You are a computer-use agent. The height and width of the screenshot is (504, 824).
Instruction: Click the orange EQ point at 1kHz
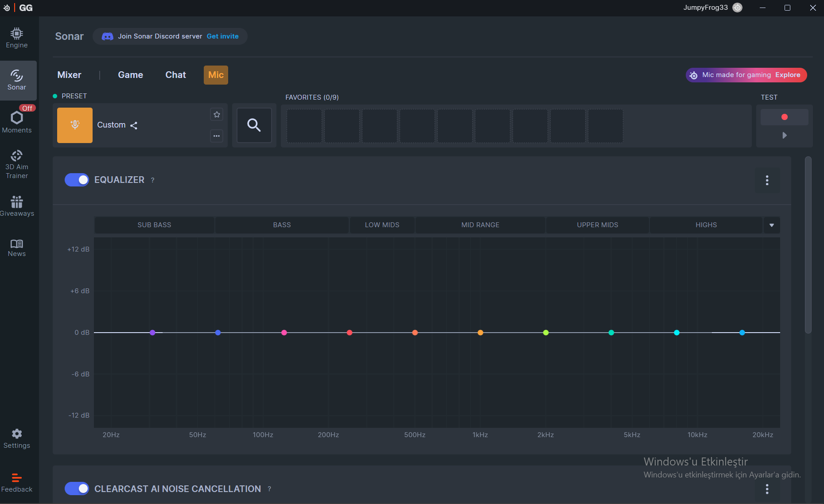click(x=481, y=333)
